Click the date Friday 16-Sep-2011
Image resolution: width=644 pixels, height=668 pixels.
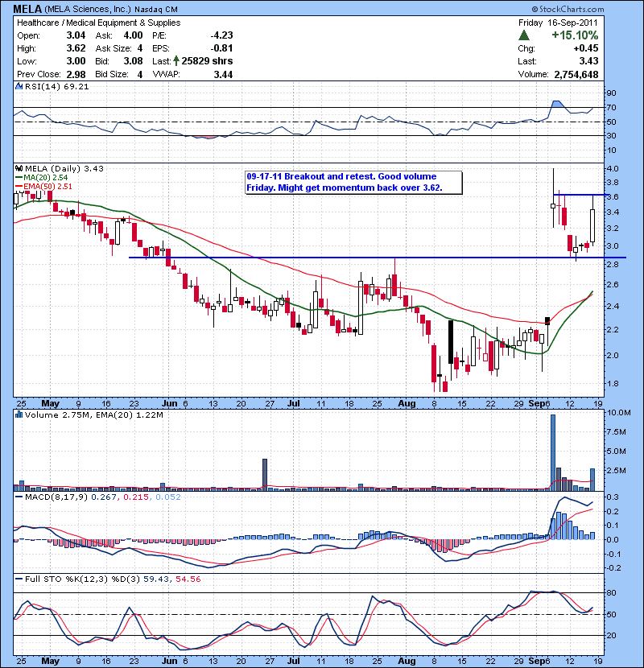[559, 23]
